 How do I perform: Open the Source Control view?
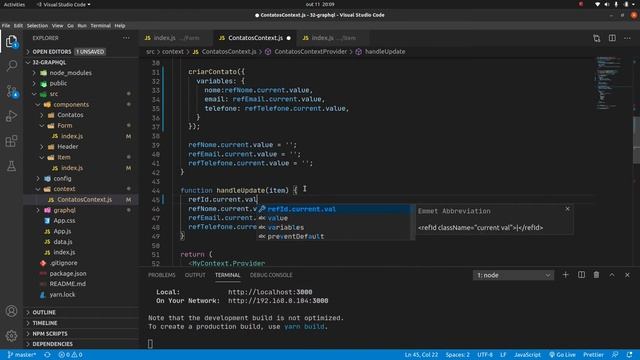(x=11, y=91)
